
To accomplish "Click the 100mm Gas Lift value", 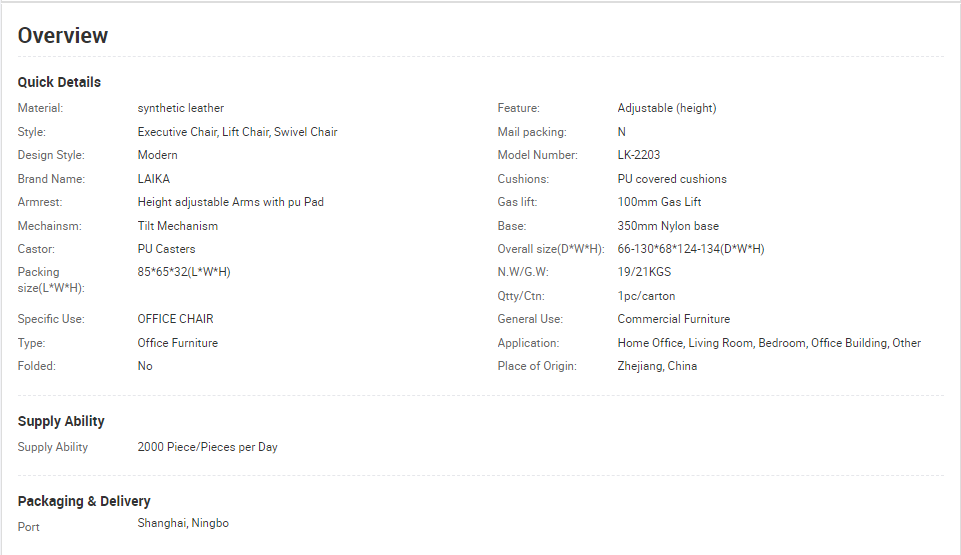I will [659, 202].
